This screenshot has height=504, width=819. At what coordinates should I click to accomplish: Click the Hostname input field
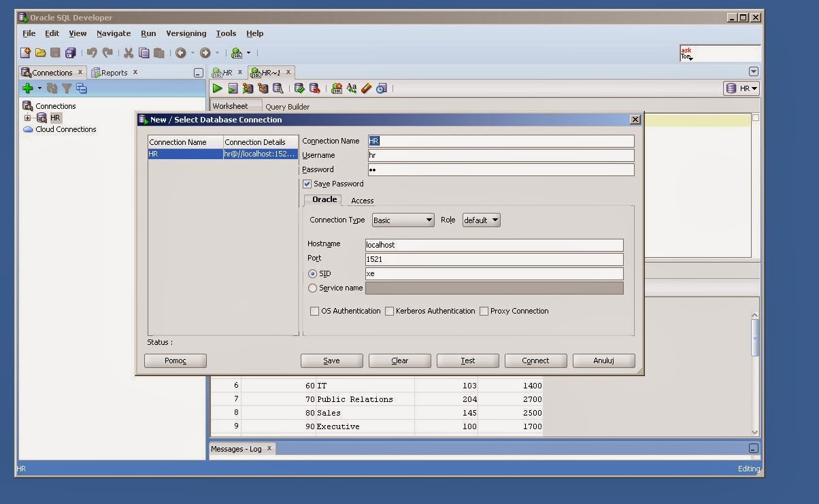pyautogui.click(x=494, y=245)
